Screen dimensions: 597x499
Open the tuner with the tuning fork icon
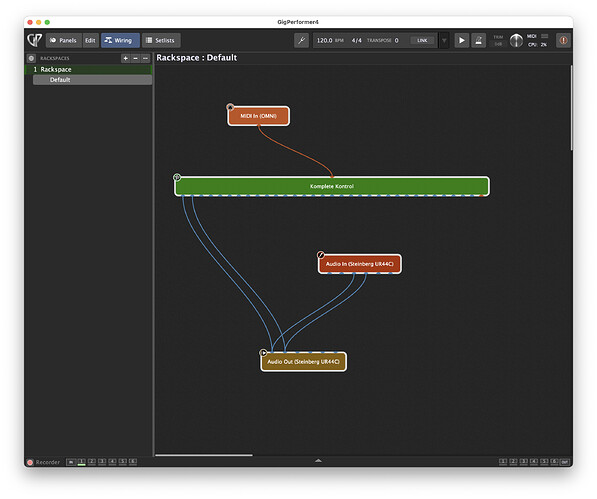click(x=301, y=40)
